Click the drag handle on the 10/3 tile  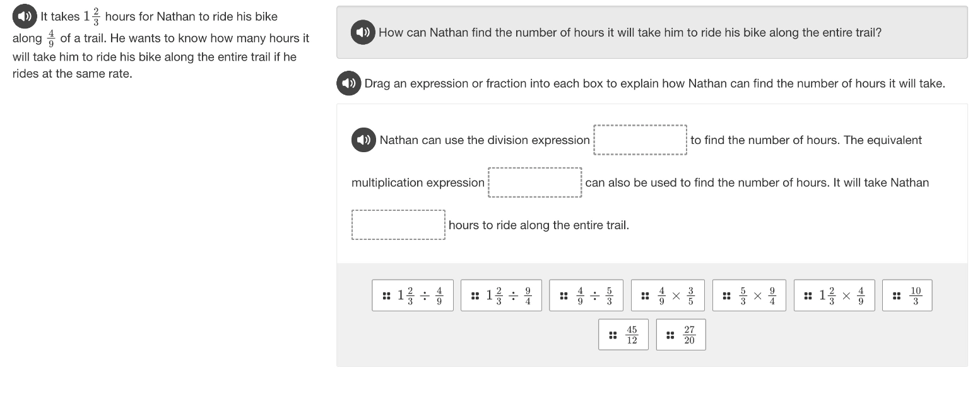coord(897,295)
